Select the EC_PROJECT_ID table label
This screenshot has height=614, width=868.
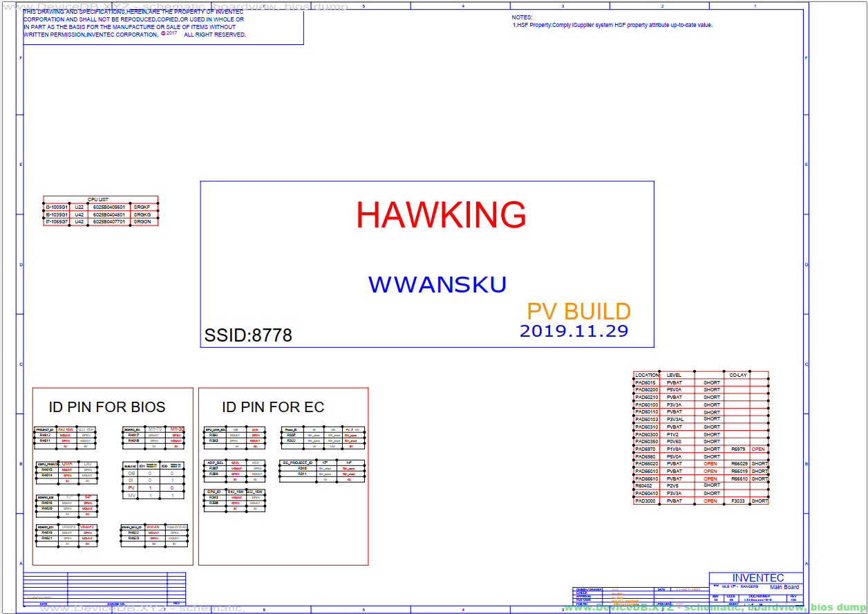[298, 463]
